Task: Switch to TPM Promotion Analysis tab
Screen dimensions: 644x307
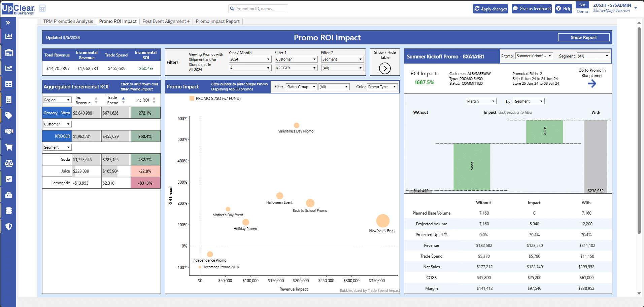Action: 68,21
